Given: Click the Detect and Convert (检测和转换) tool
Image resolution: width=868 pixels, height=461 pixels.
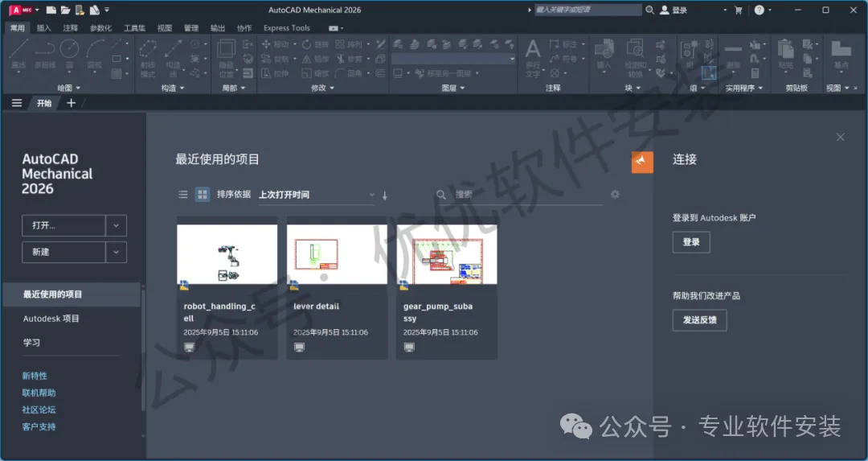Looking at the screenshot, I should [635, 58].
